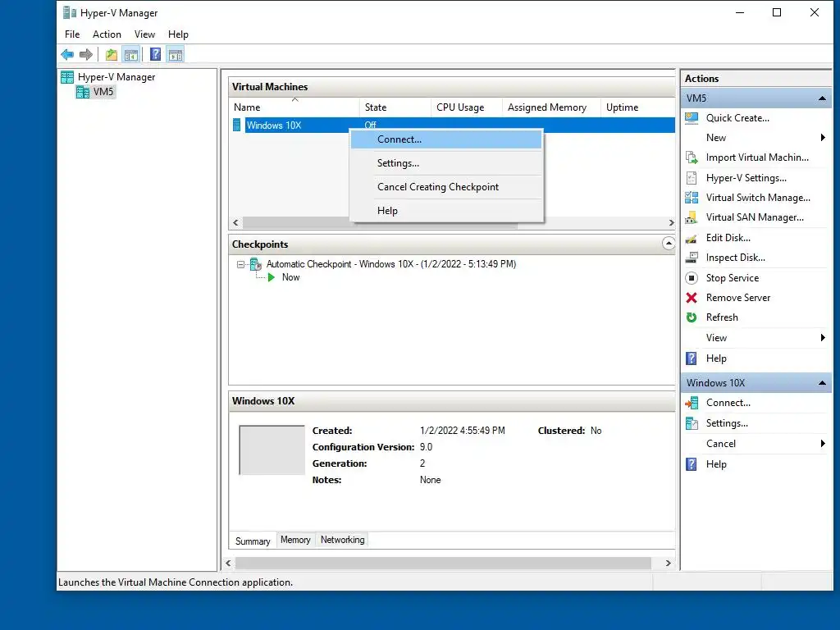The image size is (840, 630).
Task: Choose Settings... in the context menu
Action: (x=446, y=163)
